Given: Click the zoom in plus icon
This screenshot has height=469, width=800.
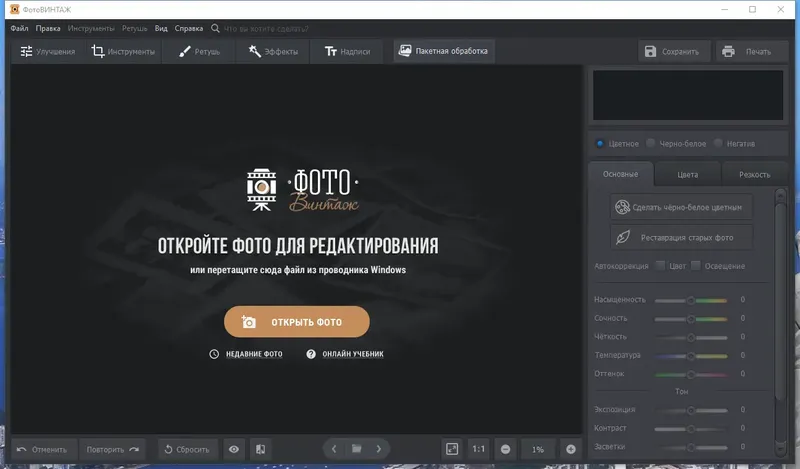Looking at the screenshot, I should 571,449.
